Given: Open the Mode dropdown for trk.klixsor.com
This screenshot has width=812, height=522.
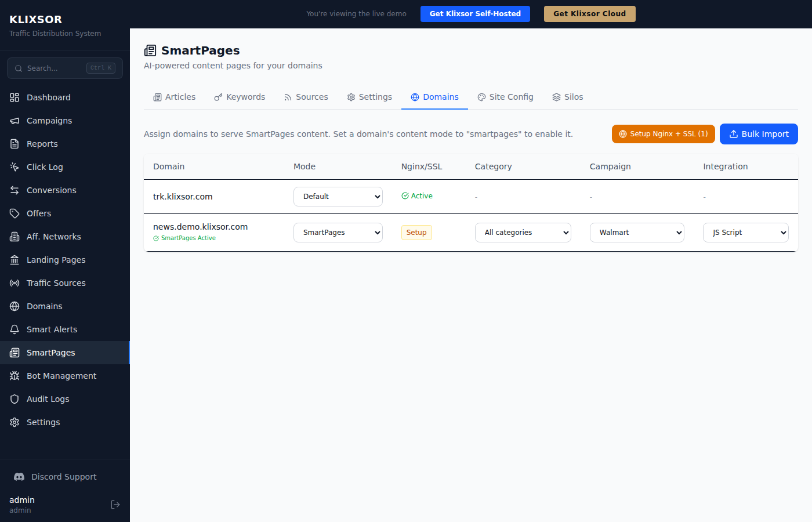Looking at the screenshot, I should pos(338,196).
